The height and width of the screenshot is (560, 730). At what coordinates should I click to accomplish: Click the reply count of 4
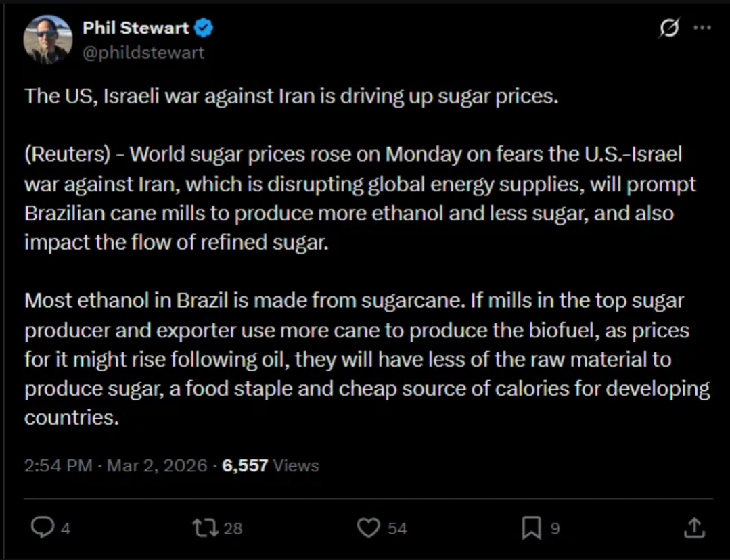point(66,528)
